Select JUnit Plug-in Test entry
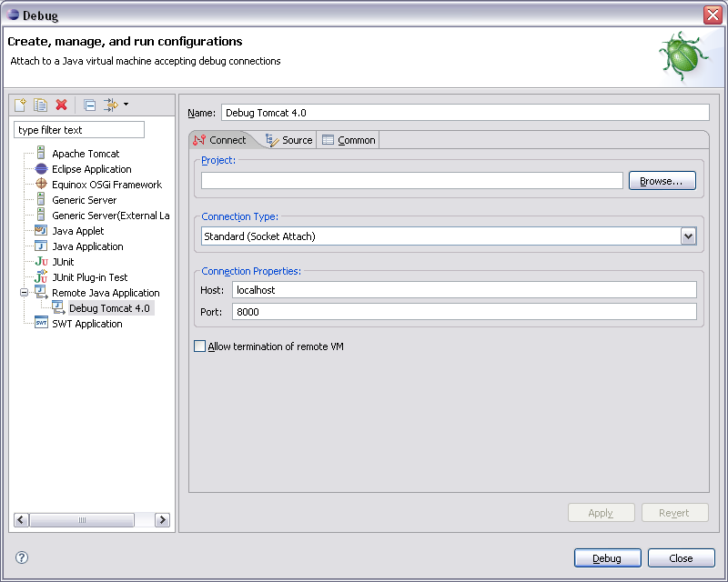 [89, 277]
